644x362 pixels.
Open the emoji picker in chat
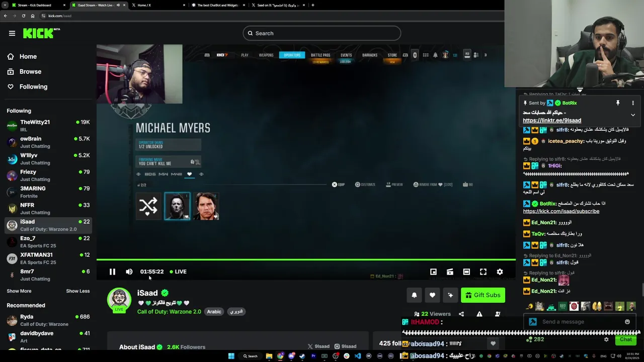click(627, 322)
